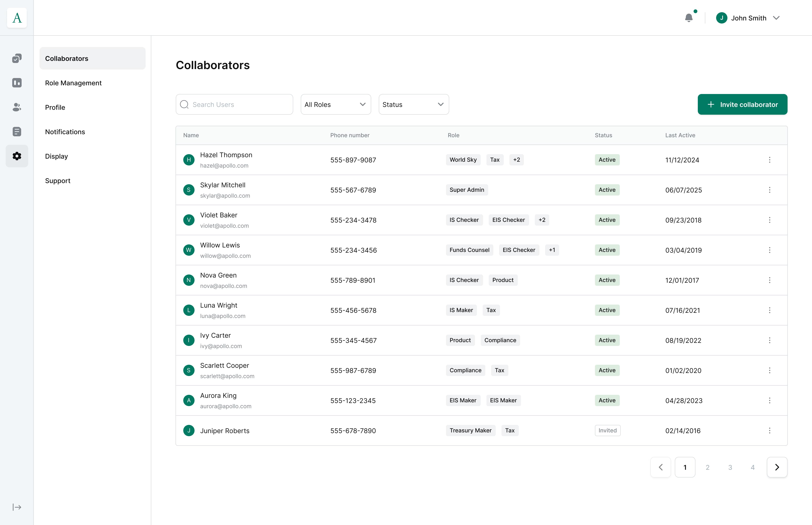Click the notification bell icon
The image size is (812, 525).
(x=689, y=18)
